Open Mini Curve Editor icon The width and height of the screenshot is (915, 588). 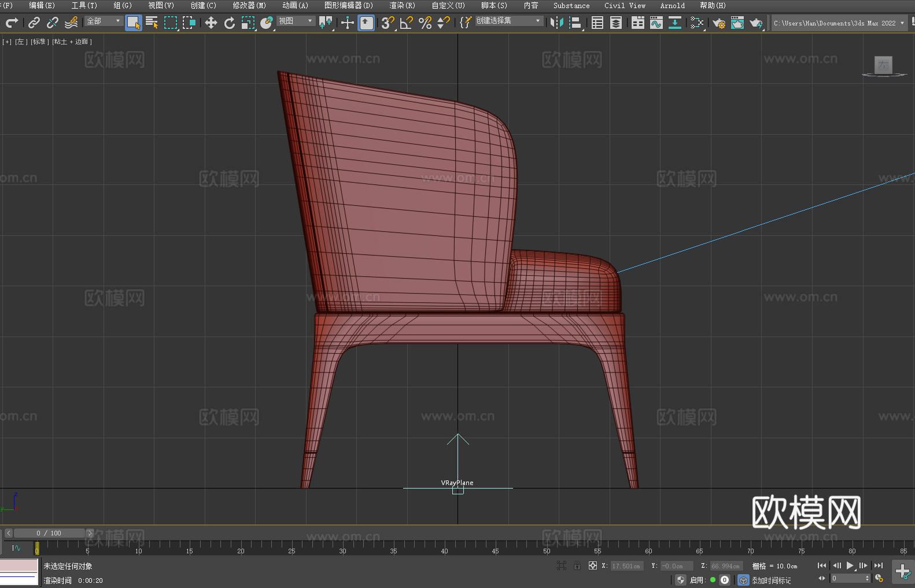point(16,548)
